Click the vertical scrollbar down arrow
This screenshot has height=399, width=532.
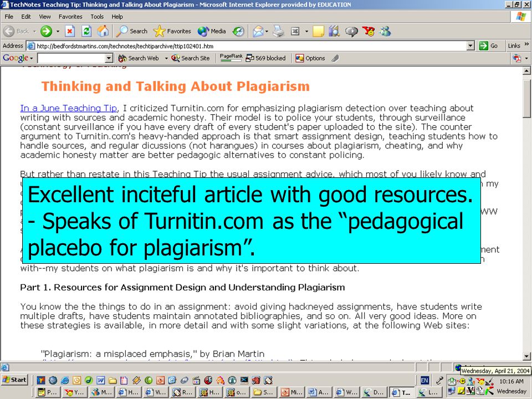point(526,356)
